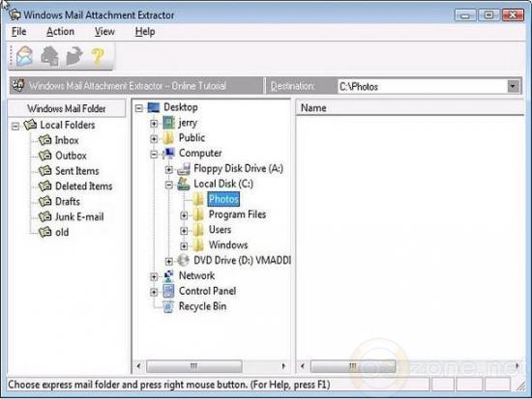Screen dimensions: 532x399
Task: Collapse the Computer tree node
Action: (154, 155)
